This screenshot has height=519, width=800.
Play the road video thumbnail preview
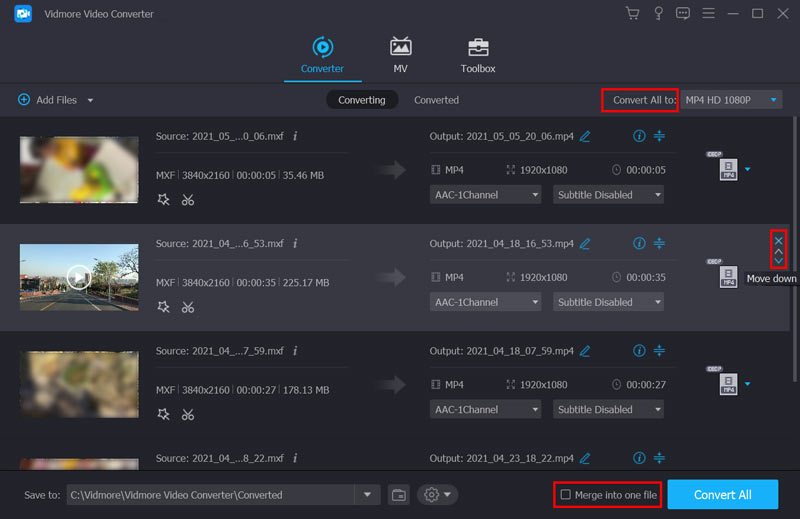(79, 276)
